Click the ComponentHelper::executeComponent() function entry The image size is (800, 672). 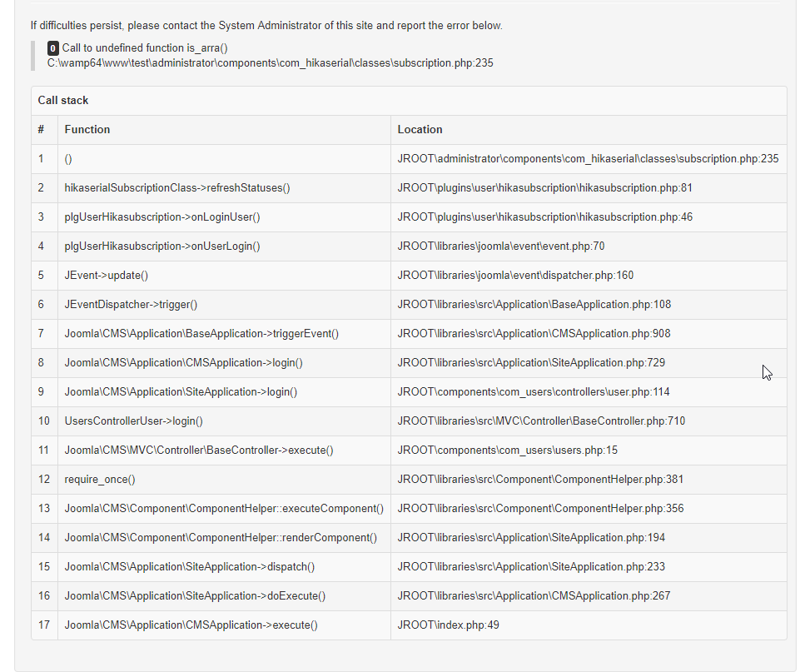click(224, 509)
